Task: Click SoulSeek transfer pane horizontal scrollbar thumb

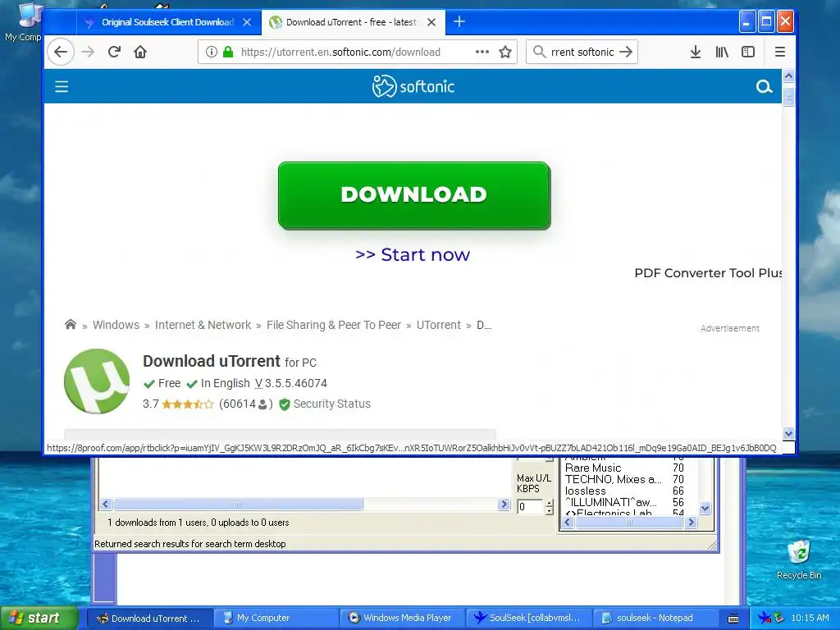Action: tap(238, 504)
